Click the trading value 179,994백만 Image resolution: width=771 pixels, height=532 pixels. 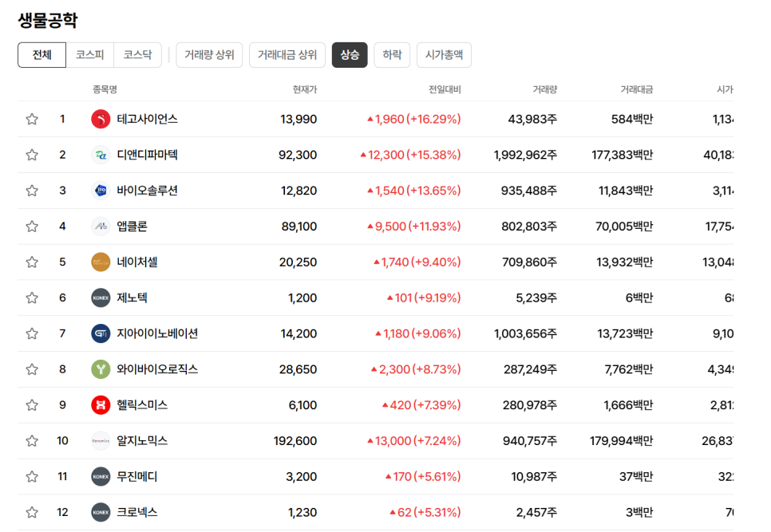pyautogui.click(x=622, y=440)
